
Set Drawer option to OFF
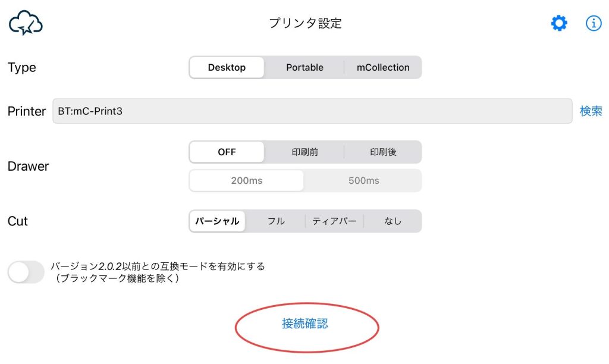click(227, 152)
